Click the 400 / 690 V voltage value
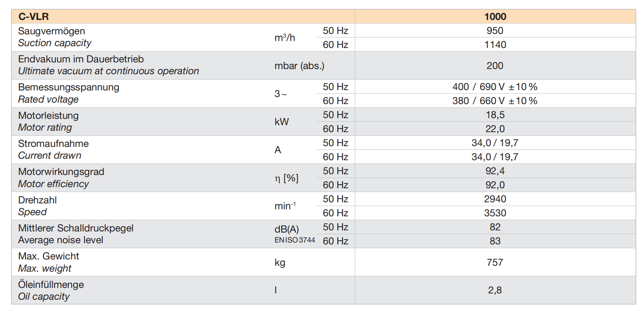The height and width of the screenshot is (313, 644). tap(495, 87)
